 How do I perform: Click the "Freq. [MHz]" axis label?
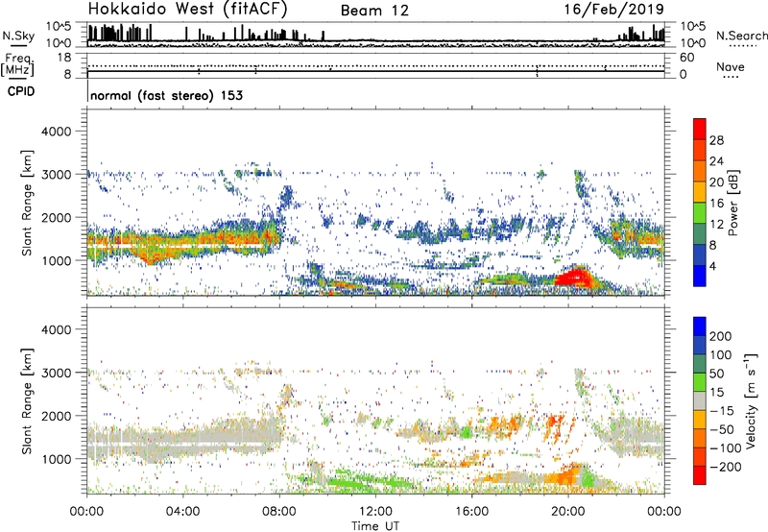point(18,64)
